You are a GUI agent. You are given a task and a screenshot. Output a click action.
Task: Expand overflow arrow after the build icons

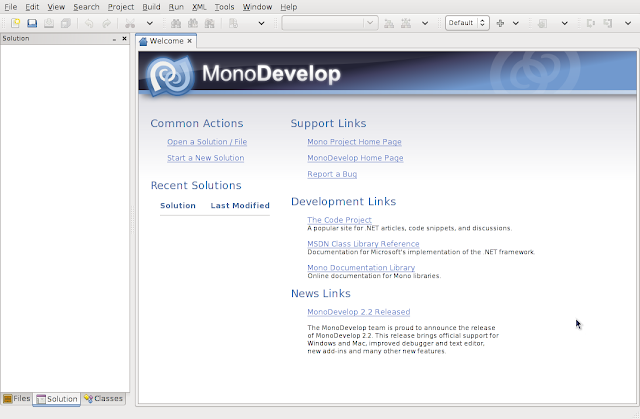pyautogui.click(x=425, y=23)
